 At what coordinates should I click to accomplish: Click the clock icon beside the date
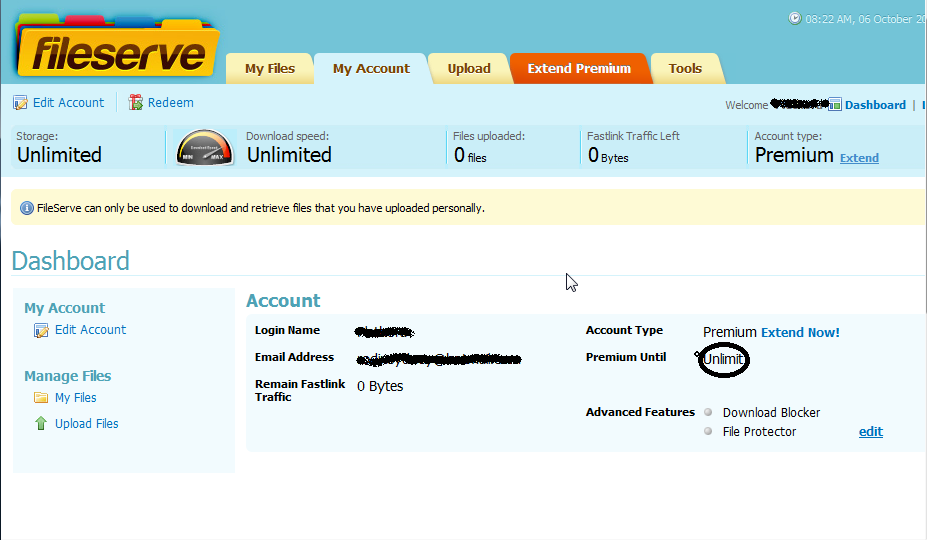pyautogui.click(x=795, y=19)
